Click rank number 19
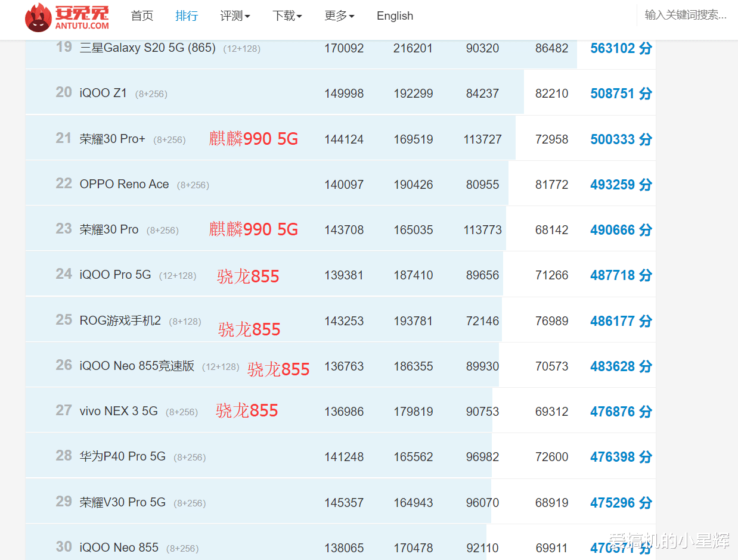The width and height of the screenshot is (738, 560). pyautogui.click(x=64, y=47)
